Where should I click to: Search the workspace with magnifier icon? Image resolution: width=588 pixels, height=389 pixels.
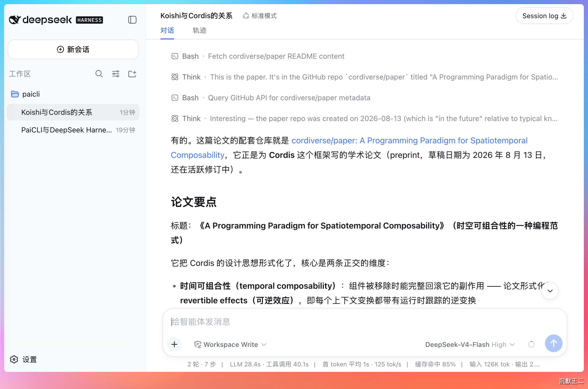coord(99,74)
